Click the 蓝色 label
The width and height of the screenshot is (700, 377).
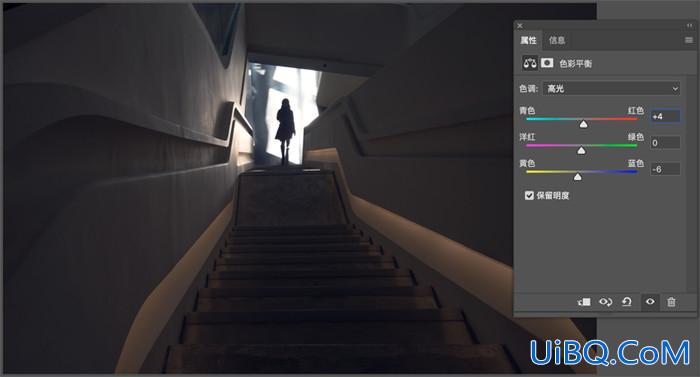pyautogui.click(x=636, y=163)
